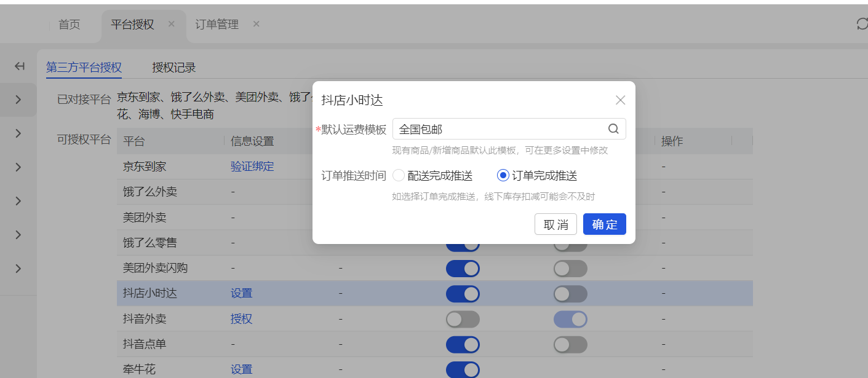Click the 可授权平台 label
This screenshot has height=378, width=868.
click(84, 139)
